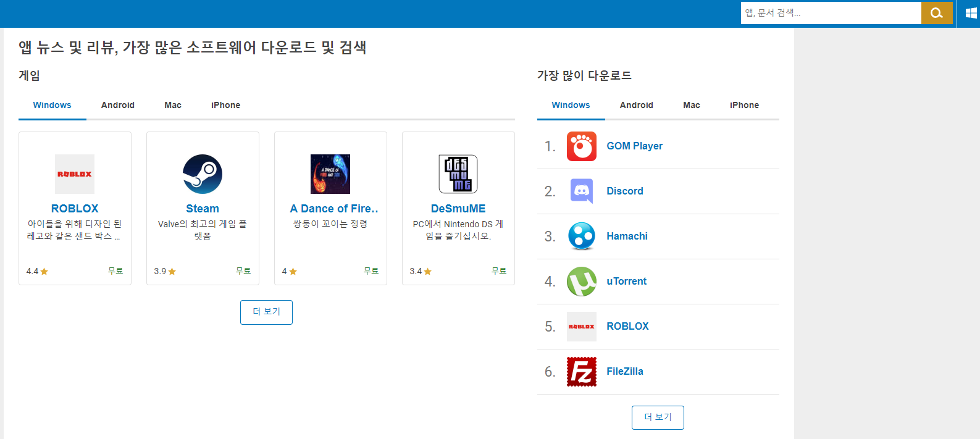Open FileZilla link
980x439 pixels.
(625, 372)
